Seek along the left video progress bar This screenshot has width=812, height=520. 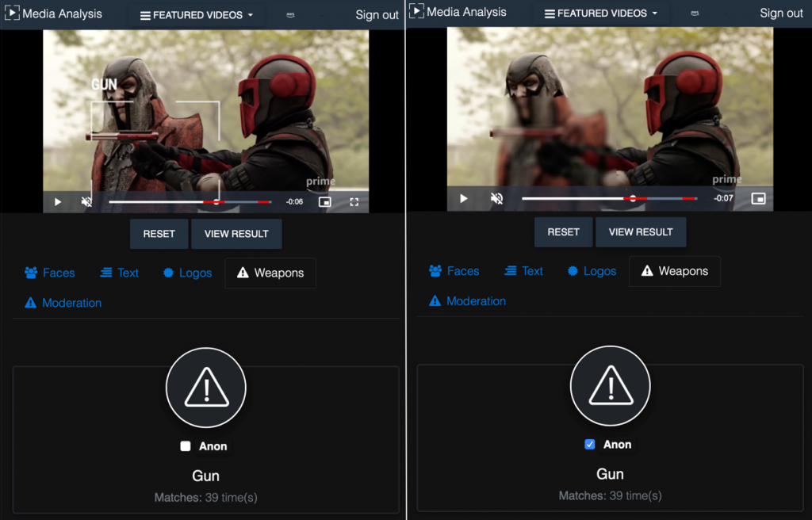click(190, 202)
